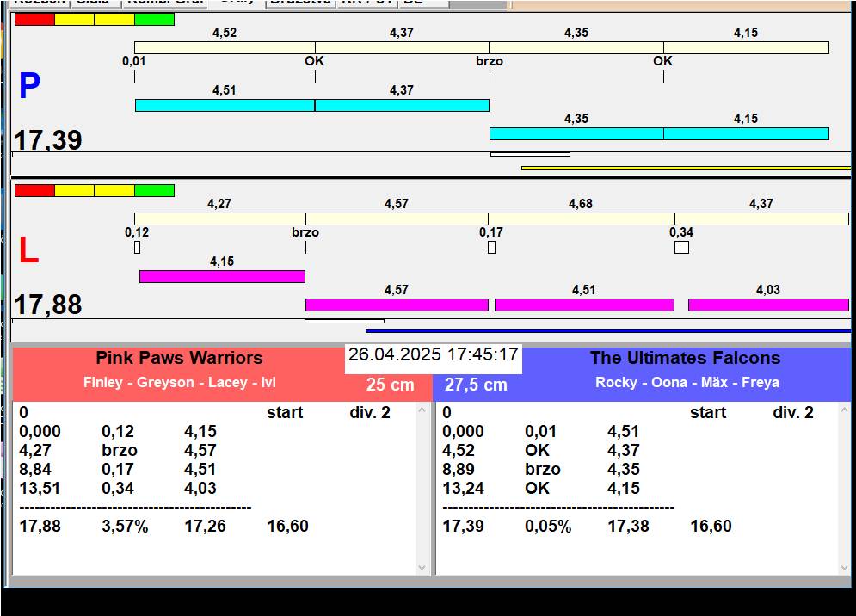
Task: Click the cyan 4,35 bar in lane P
Action: pyautogui.click(x=576, y=133)
